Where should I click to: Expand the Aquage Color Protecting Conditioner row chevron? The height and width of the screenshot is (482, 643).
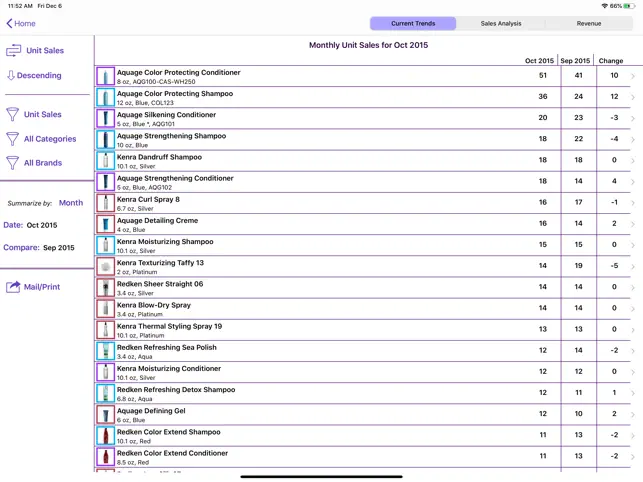coord(633,76)
